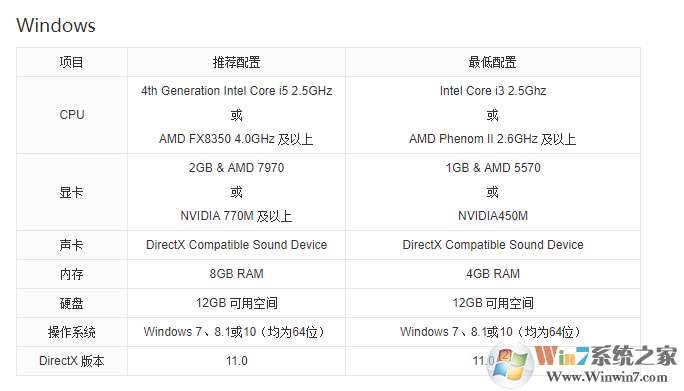Click the 4th Generation Intel Core i5 text
Screen dimensions: 684x391
coord(215,91)
